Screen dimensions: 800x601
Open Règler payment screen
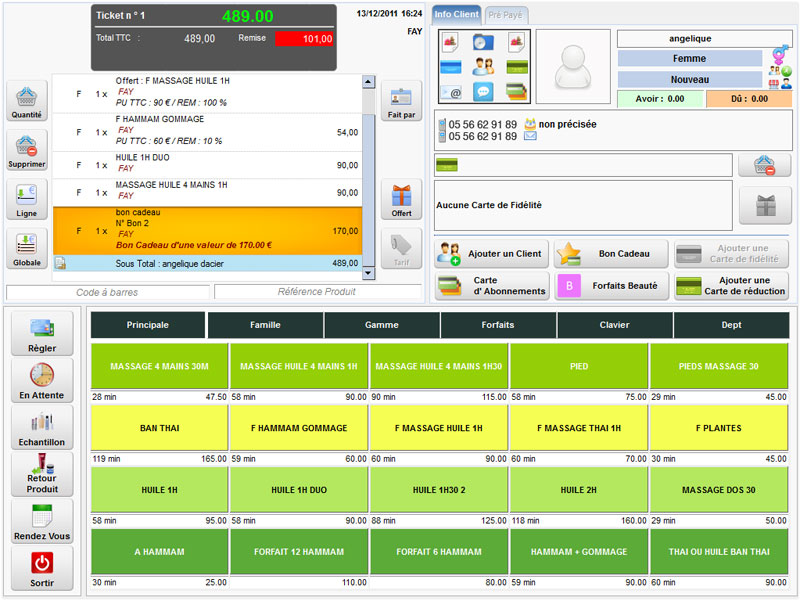(42, 334)
